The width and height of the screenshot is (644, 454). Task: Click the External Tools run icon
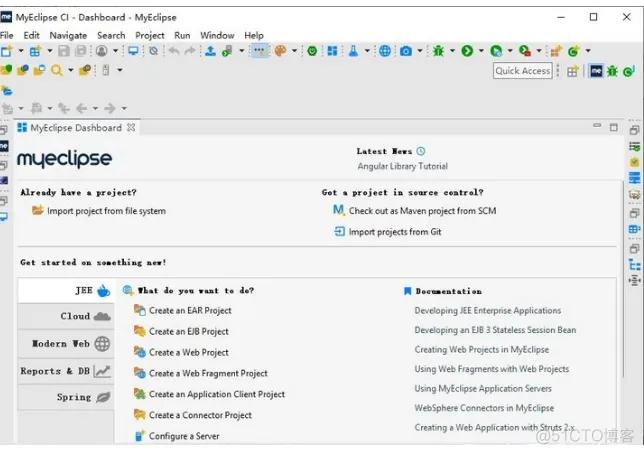(x=525, y=51)
